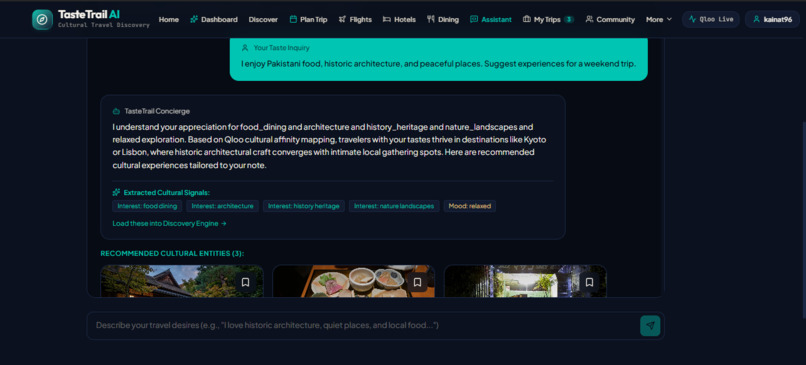Bookmark the third garden alley card
Viewport: 806px width, 365px height.
coord(590,282)
